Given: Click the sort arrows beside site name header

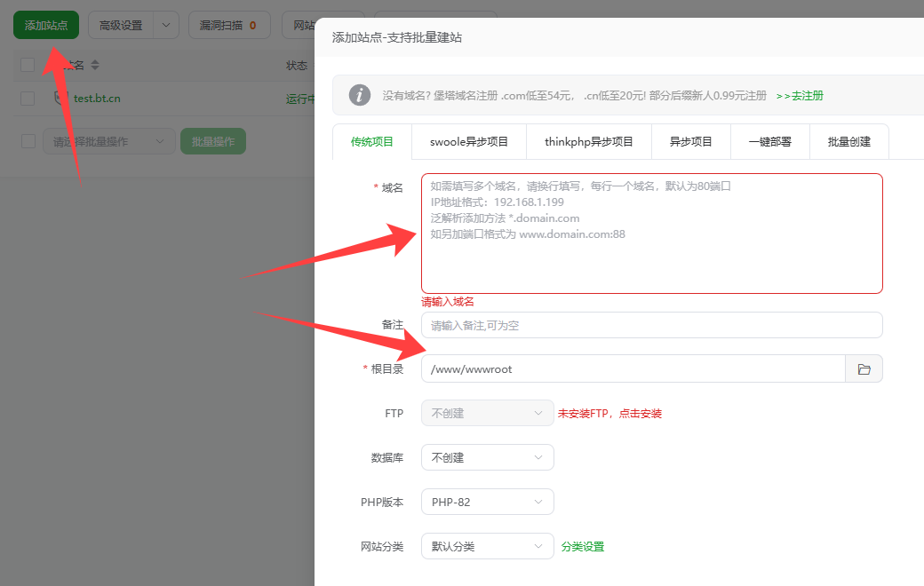Looking at the screenshot, I should [95, 66].
